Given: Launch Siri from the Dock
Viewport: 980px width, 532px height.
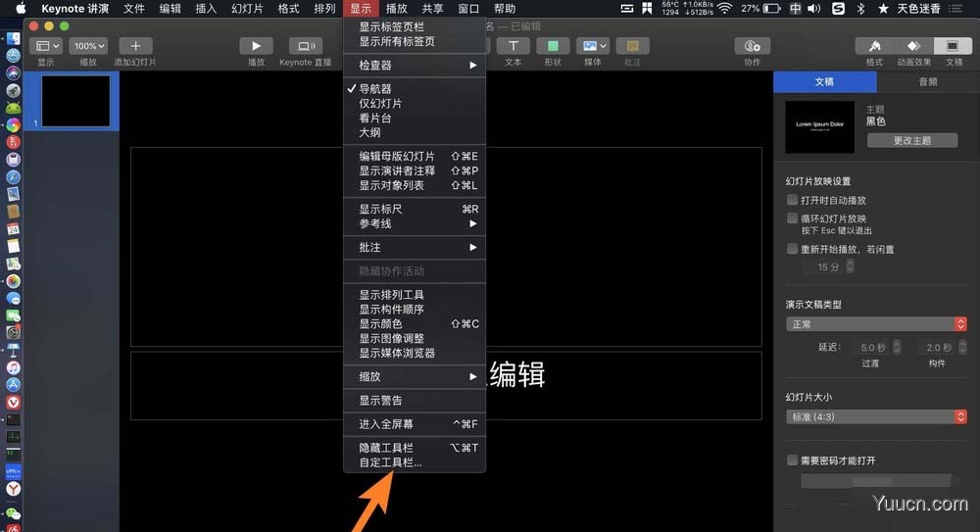Looking at the screenshot, I should tap(13, 73).
